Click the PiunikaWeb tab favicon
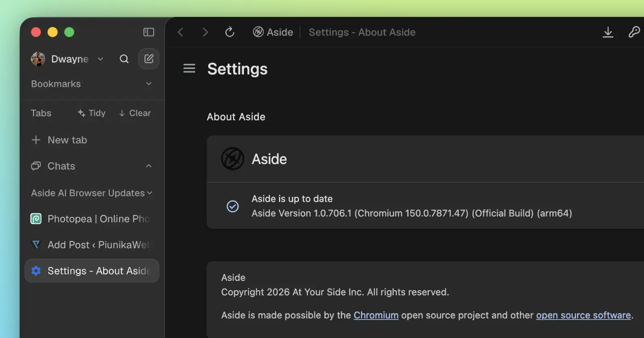644x338 pixels. click(x=36, y=245)
